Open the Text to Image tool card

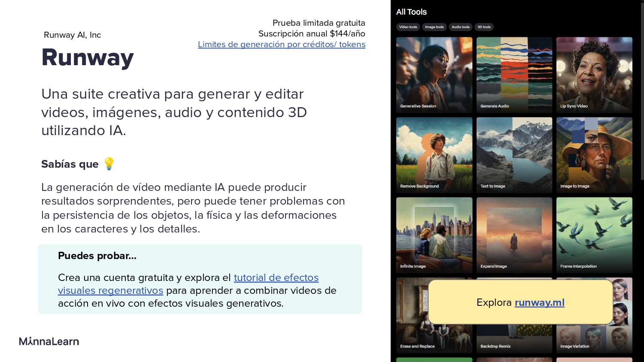[x=514, y=155]
